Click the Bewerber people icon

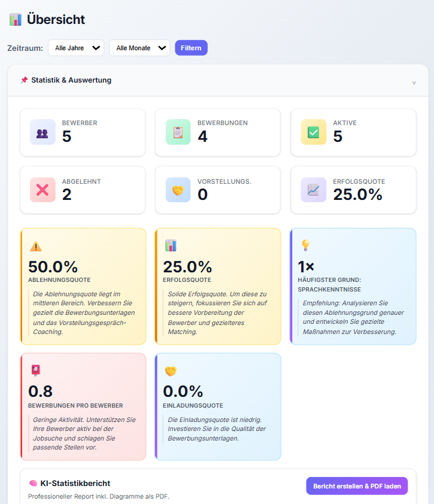click(x=43, y=132)
